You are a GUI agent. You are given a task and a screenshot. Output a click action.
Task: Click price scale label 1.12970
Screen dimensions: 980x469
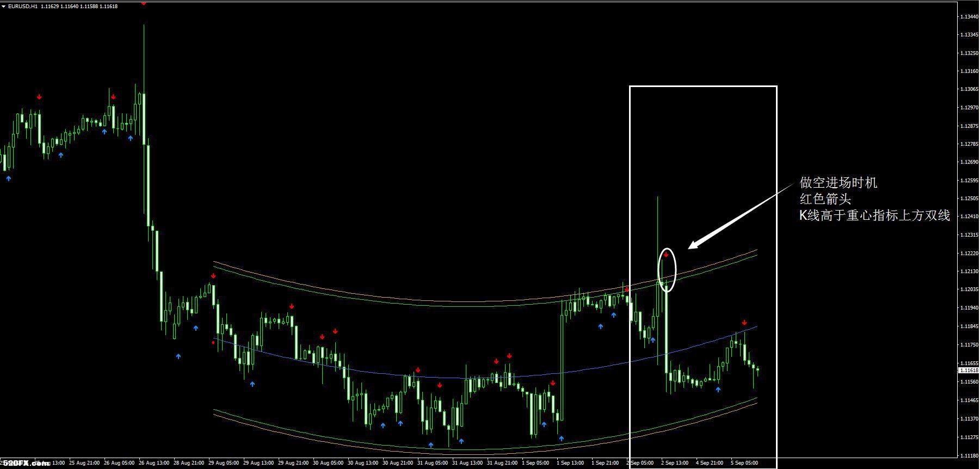(x=969, y=108)
